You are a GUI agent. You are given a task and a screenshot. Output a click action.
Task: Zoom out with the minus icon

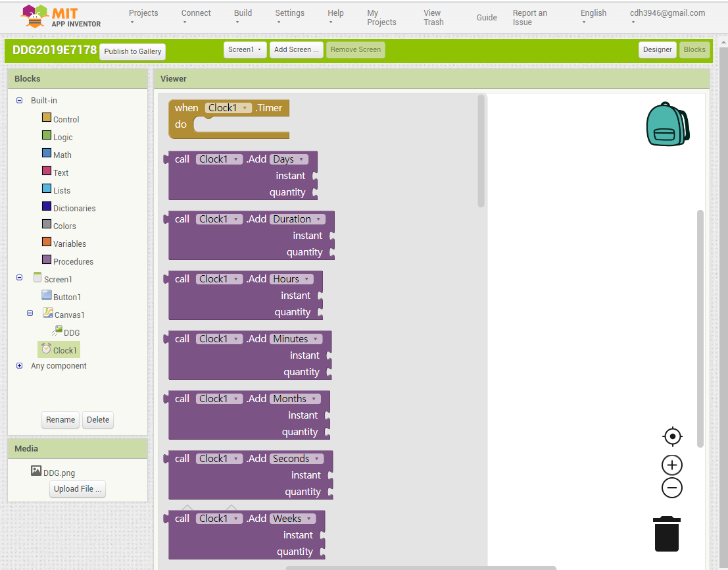pos(672,488)
